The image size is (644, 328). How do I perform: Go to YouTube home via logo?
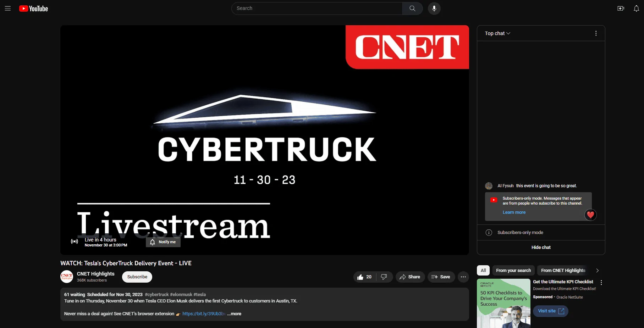(x=34, y=9)
